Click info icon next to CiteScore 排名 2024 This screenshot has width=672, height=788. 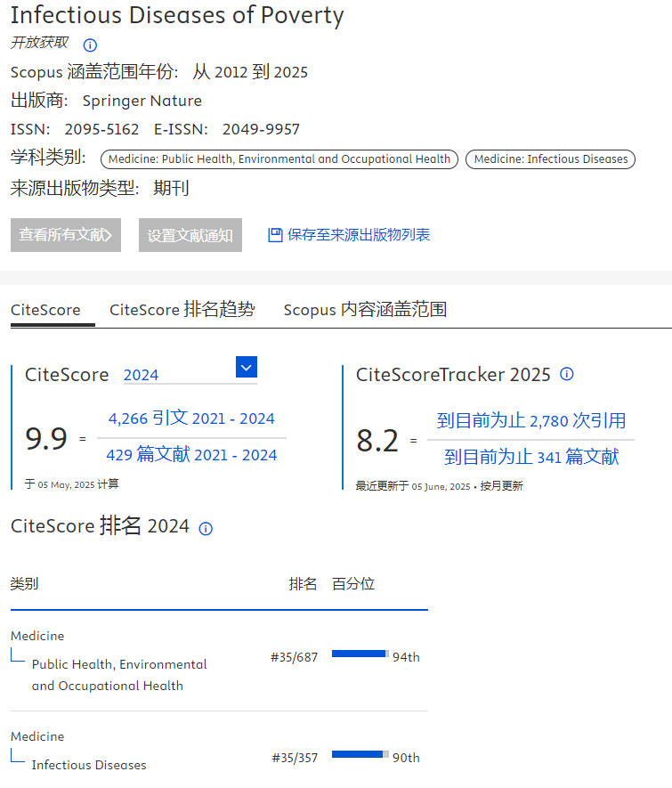pyautogui.click(x=206, y=528)
